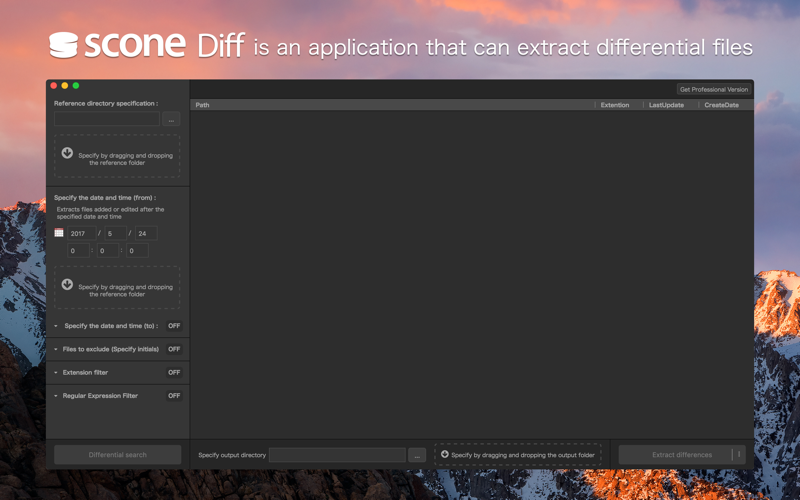
Task: Click the hour field in time row
Action: coord(79,251)
